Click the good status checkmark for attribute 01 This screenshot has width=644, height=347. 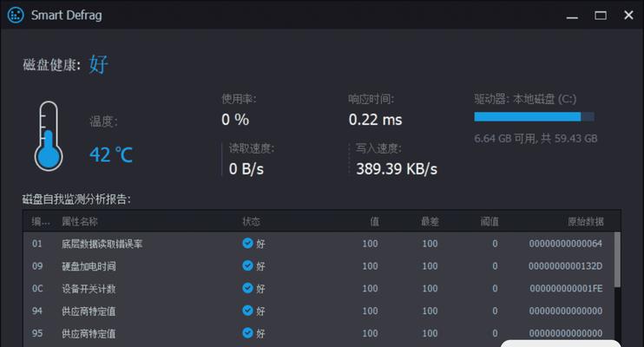tap(247, 243)
